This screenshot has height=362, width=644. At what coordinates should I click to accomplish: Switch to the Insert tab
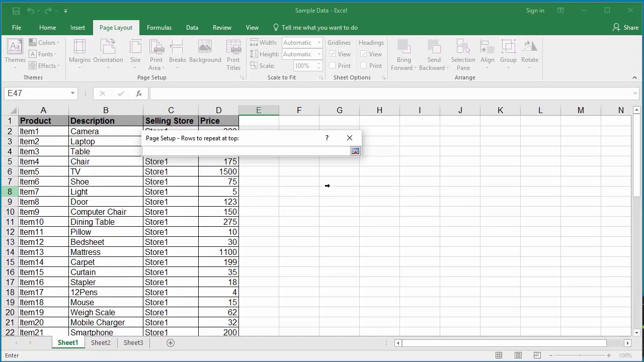tap(77, 28)
